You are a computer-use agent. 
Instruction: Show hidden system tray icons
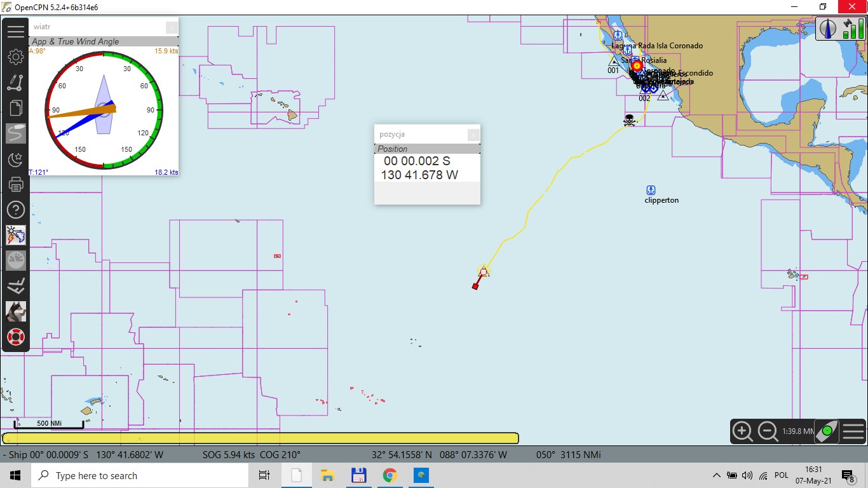pyautogui.click(x=717, y=475)
